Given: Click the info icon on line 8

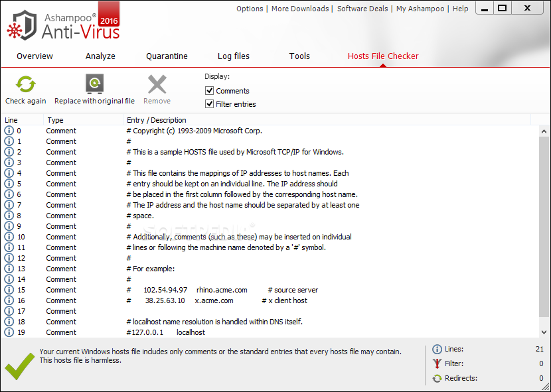Looking at the screenshot, I should click(x=9, y=216).
